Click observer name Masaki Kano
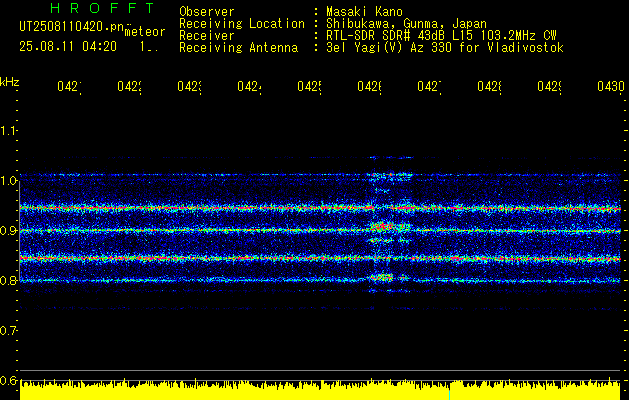Viewport: 629px width, 400px height. point(364,12)
